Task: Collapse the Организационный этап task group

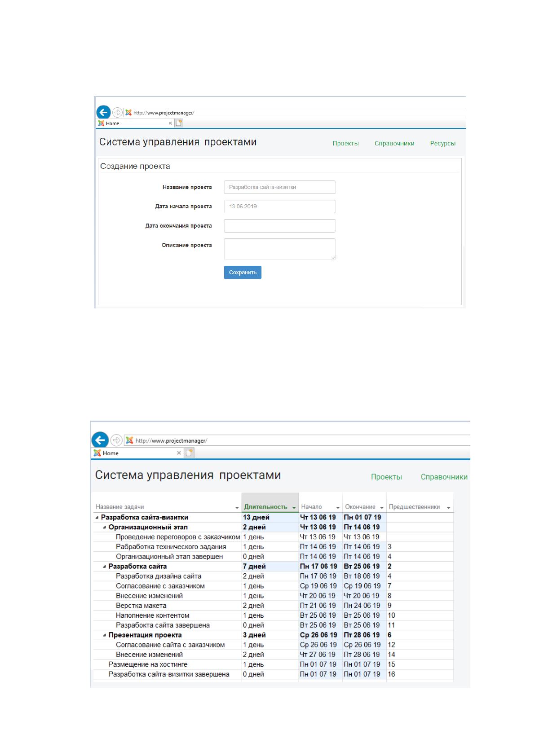Action: (105, 527)
